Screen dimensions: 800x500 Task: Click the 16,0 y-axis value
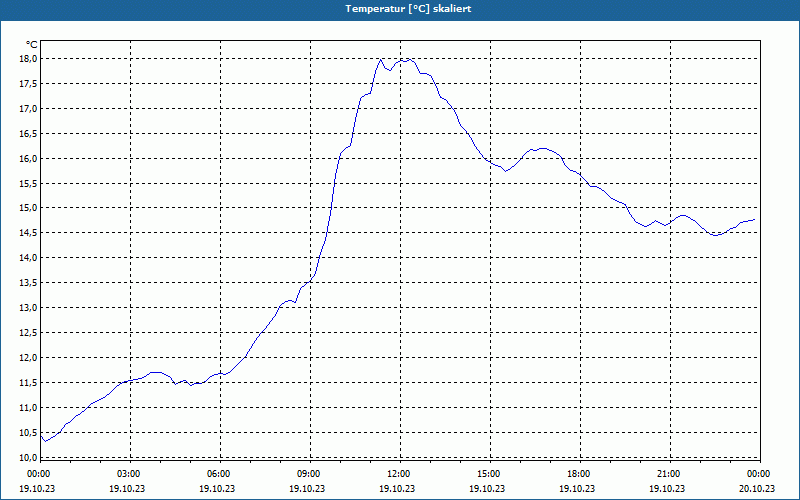pos(28,159)
